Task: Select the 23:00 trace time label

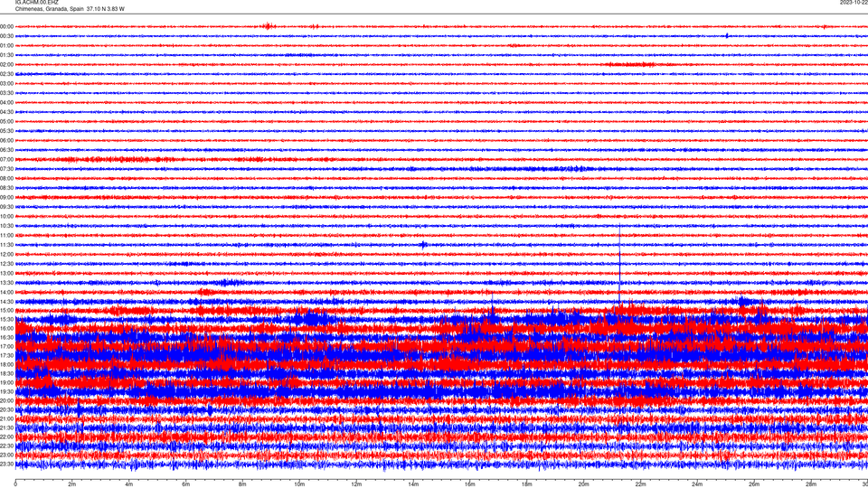Action: click(6, 455)
